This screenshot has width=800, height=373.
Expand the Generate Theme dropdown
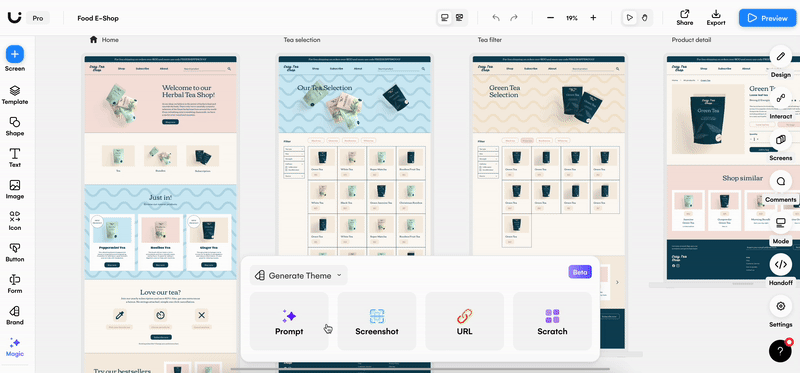point(298,276)
